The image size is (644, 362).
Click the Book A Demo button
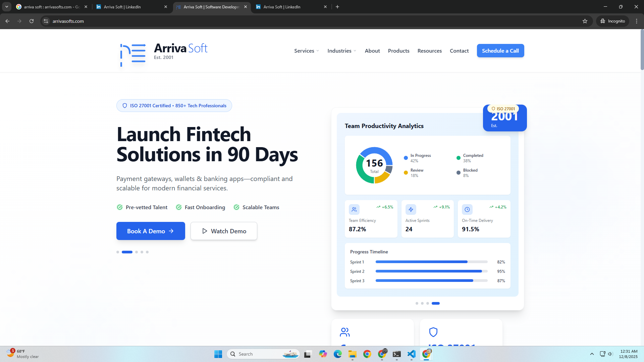(150, 231)
